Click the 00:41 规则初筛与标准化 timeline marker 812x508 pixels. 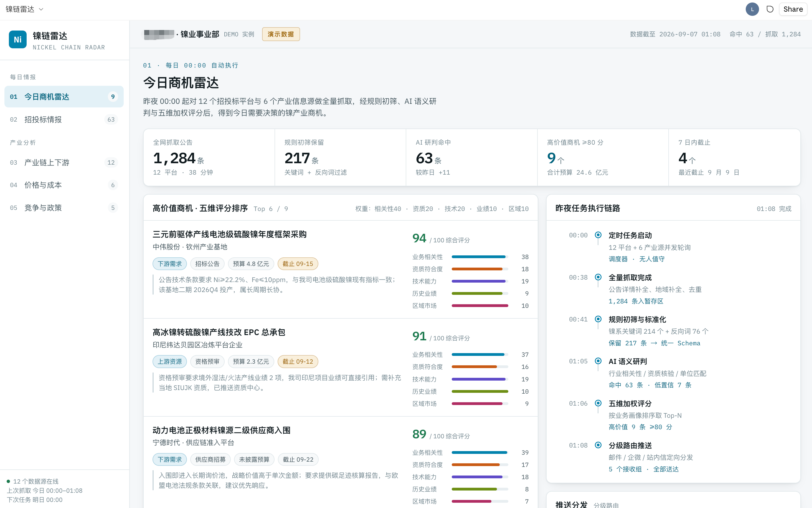pos(598,319)
